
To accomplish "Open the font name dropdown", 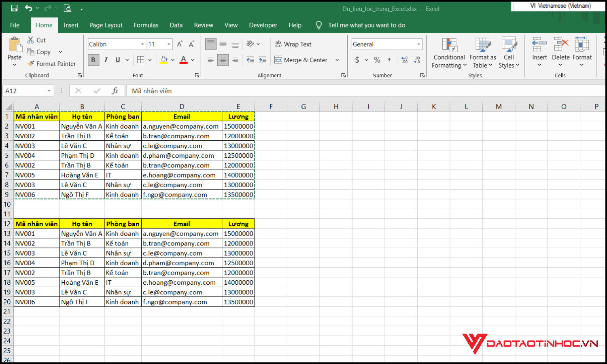I will 116,44.
